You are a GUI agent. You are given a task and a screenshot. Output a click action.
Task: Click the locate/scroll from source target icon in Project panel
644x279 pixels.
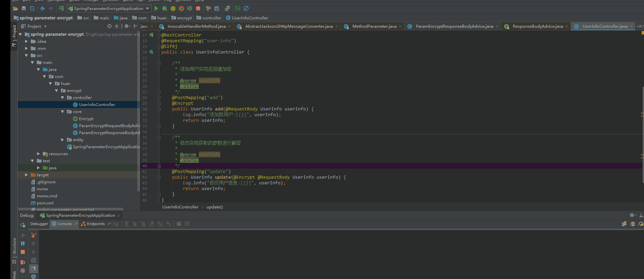pos(109,26)
